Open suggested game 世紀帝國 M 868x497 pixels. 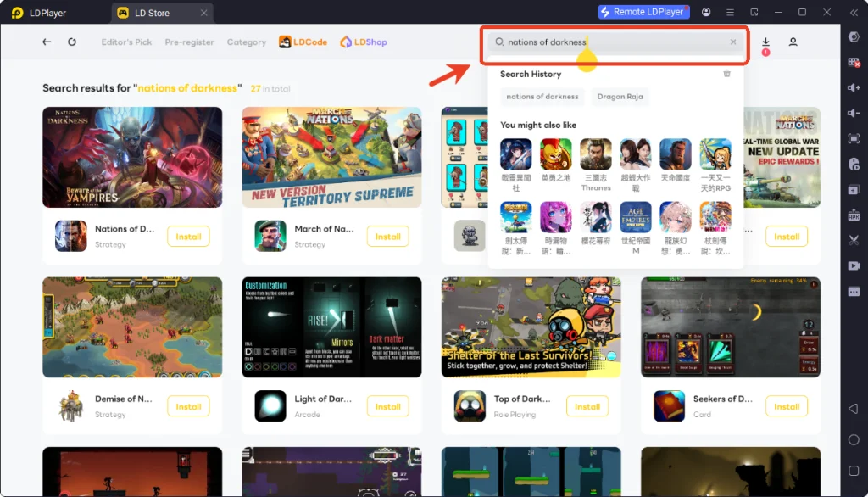point(636,228)
